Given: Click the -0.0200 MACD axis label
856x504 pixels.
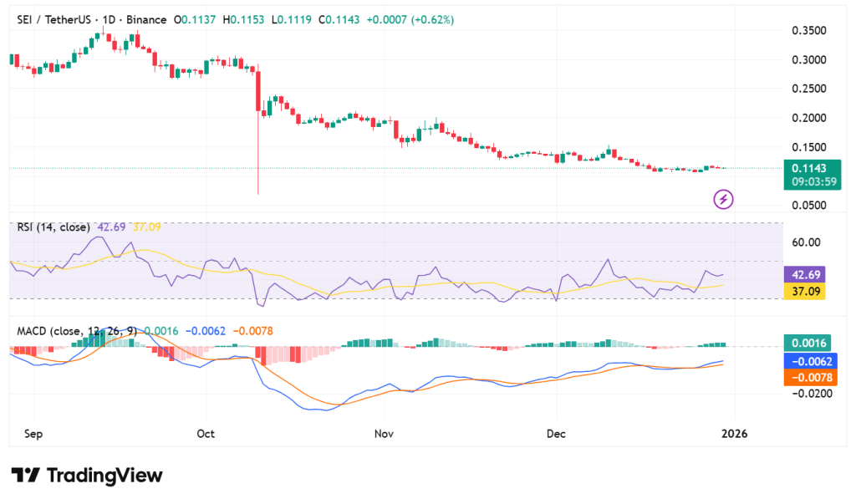Looking at the screenshot, I should tap(812, 393).
